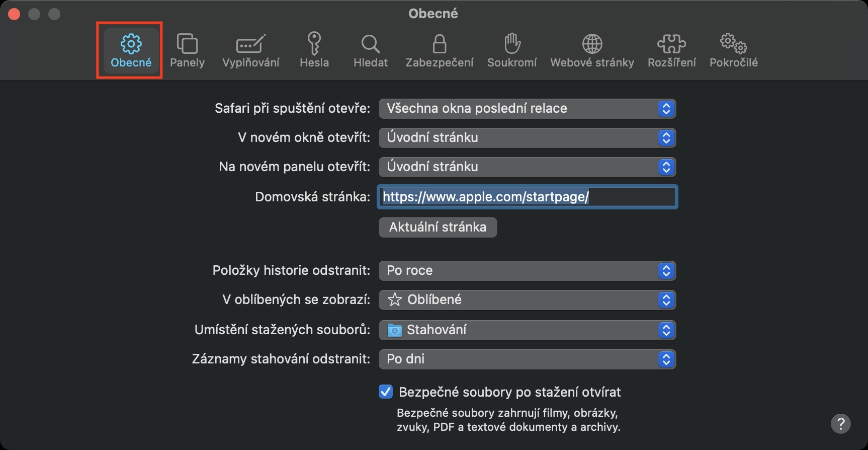The width and height of the screenshot is (868, 450).
Task: Click the Domovská stránka URL field
Action: coord(527,197)
